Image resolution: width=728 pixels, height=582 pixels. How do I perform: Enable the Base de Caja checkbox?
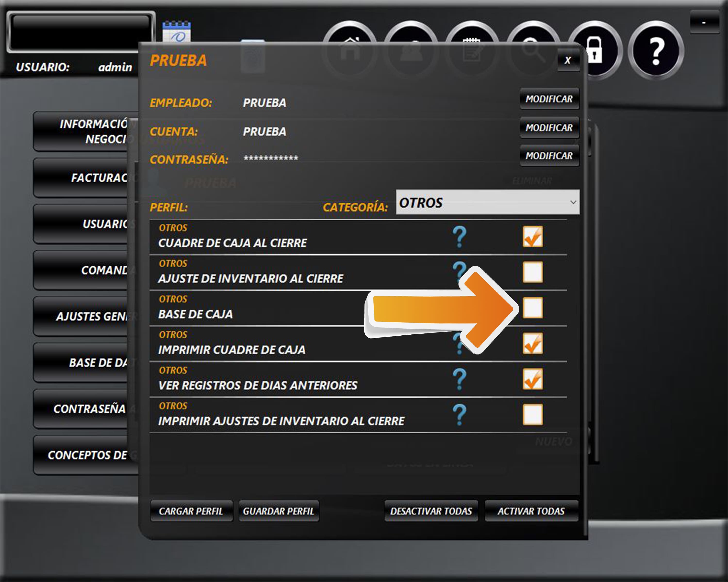(532, 308)
